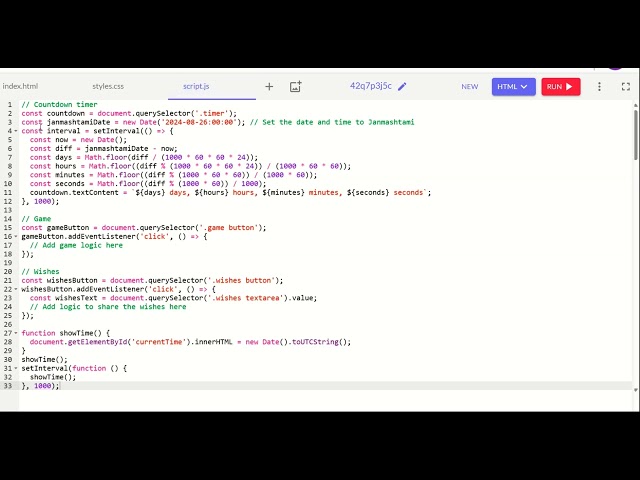The height and width of the screenshot is (480, 640).
Task: Collapse code fold arrow at line 4
Action: (16, 131)
